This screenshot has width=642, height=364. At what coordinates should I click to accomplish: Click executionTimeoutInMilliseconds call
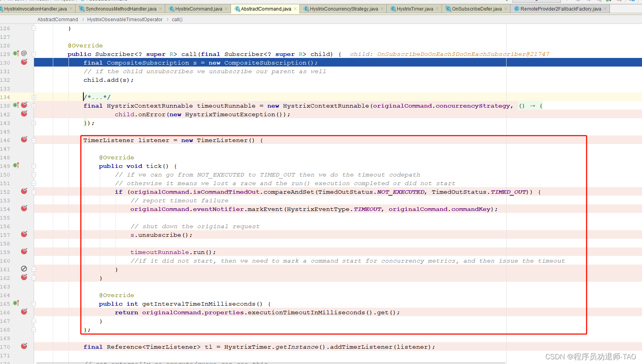[306, 312]
